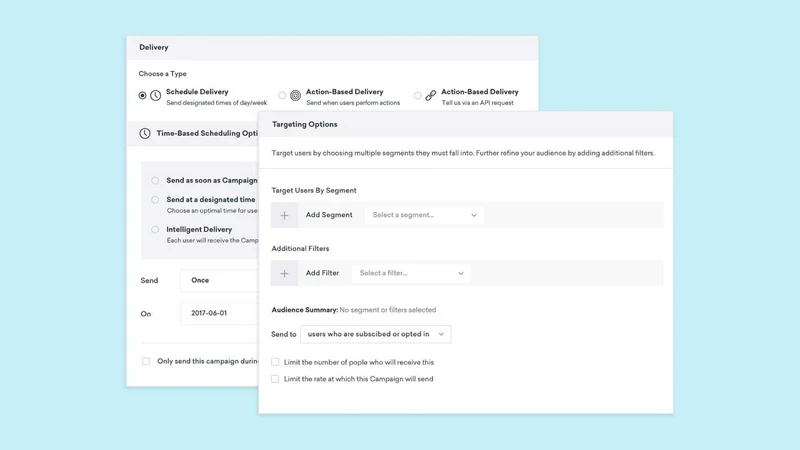Click the Time-Based Scheduling Options heading
This screenshot has width=800, height=450.
point(207,134)
